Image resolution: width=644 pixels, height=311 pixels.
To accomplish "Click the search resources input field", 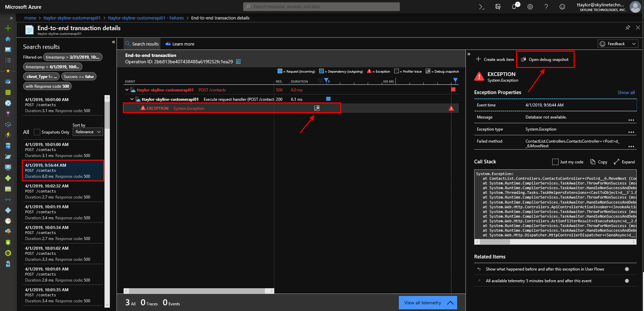I will pyautogui.click(x=321, y=6).
